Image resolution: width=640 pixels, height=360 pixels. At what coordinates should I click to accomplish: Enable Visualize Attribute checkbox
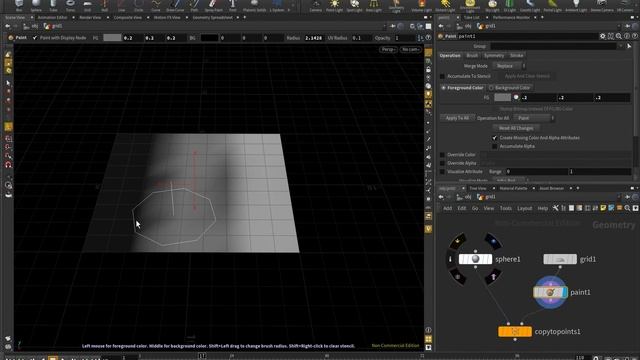442,172
